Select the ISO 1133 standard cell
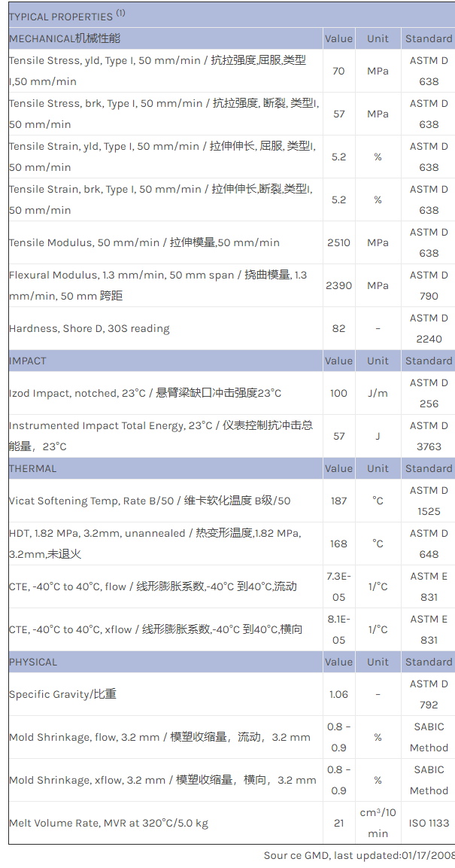The height and width of the screenshot is (868, 455). [x=429, y=823]
